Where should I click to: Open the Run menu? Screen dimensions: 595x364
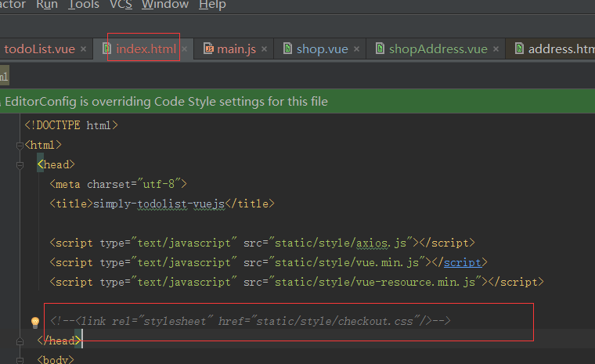click(47, 4)
